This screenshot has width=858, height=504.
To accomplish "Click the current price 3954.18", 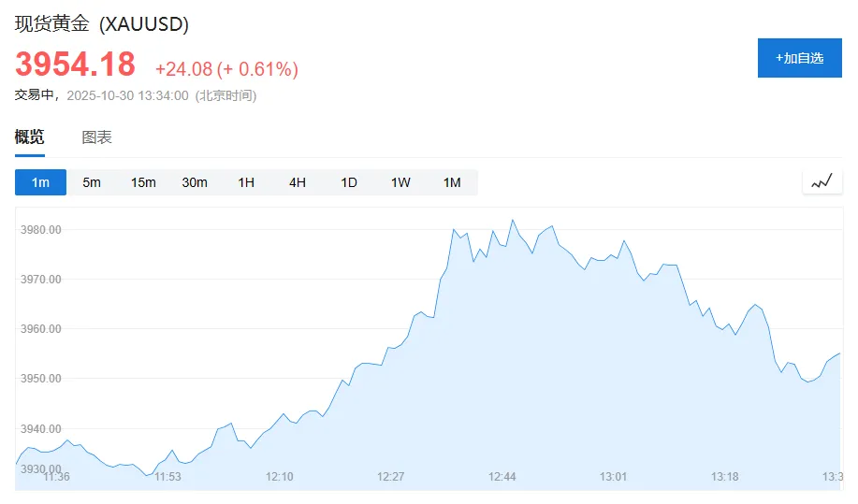I will 75,65.
